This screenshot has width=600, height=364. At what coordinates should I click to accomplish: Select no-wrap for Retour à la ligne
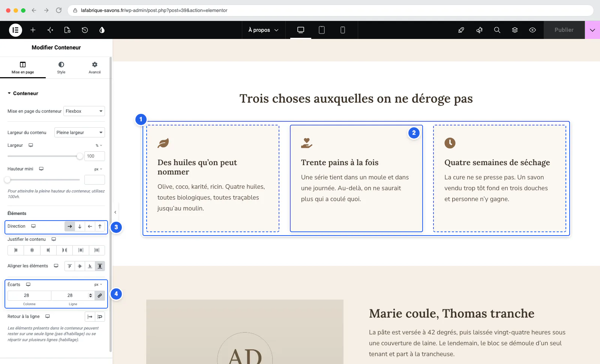(x=90, y=317)
